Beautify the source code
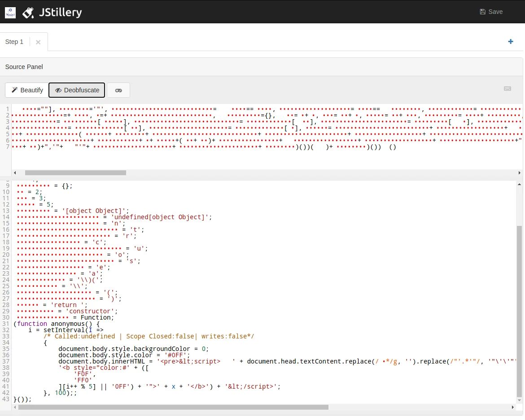This screenshot has width=525, height=420. 27,90
